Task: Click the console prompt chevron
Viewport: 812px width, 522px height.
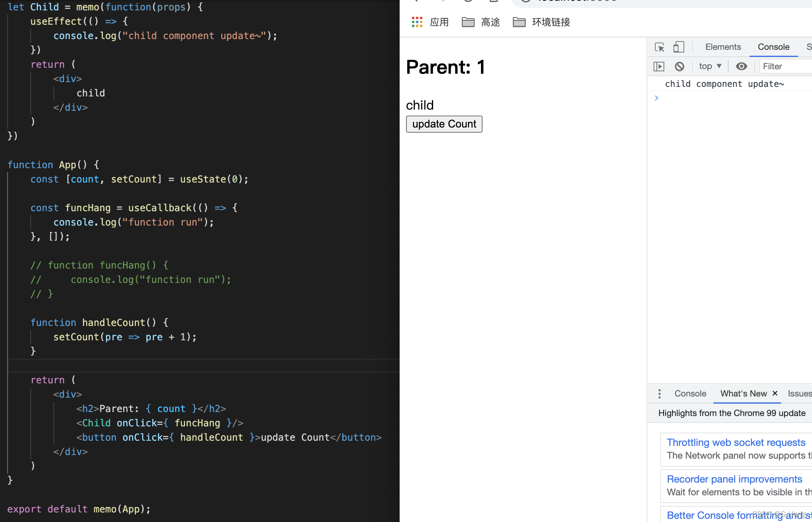Action: (x=656, y=98)
